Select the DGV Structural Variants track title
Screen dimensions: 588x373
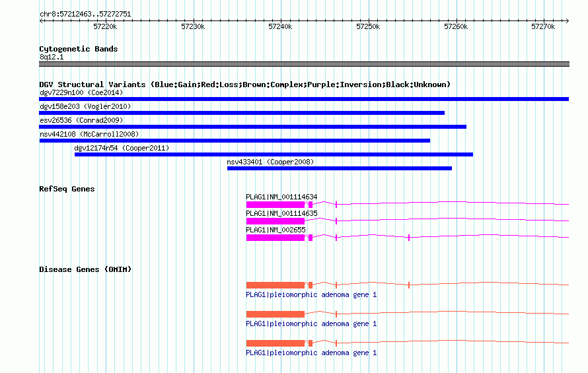(245, 85)
